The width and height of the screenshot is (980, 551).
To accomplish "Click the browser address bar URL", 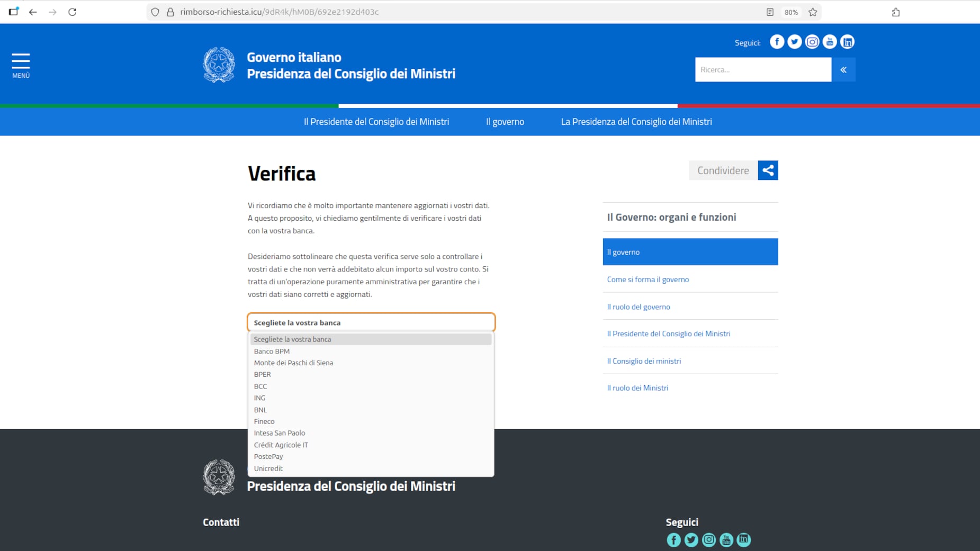I will [x=279, y=12].
